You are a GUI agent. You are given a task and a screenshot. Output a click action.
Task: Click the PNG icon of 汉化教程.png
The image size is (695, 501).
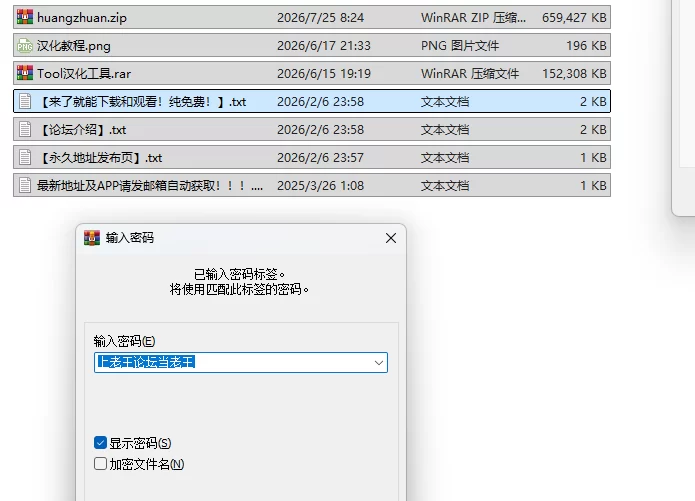25,45
